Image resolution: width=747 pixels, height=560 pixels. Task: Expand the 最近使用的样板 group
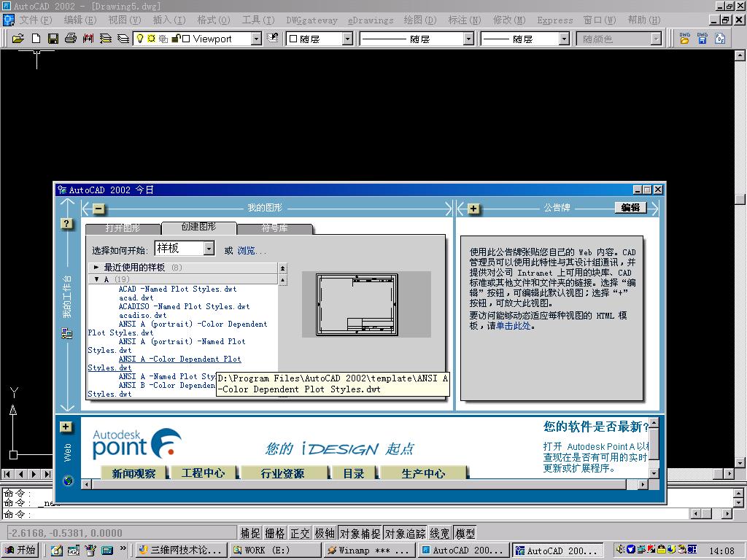tap(96, 268)
